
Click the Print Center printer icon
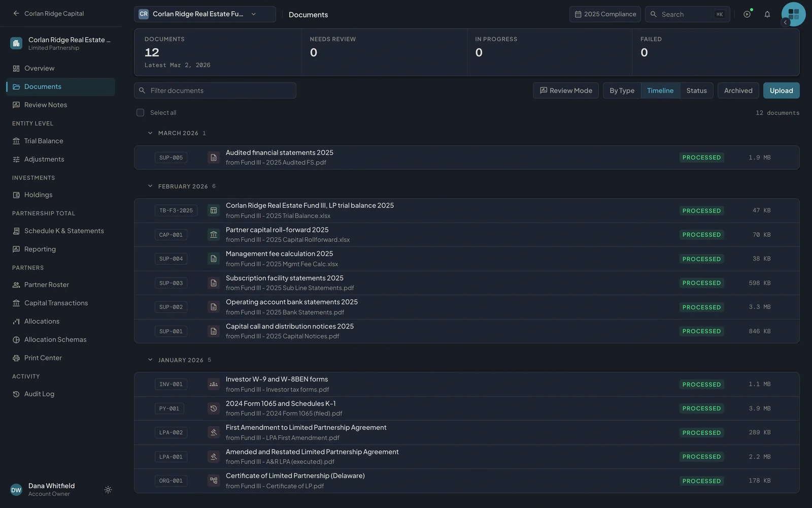coord(16,358)
